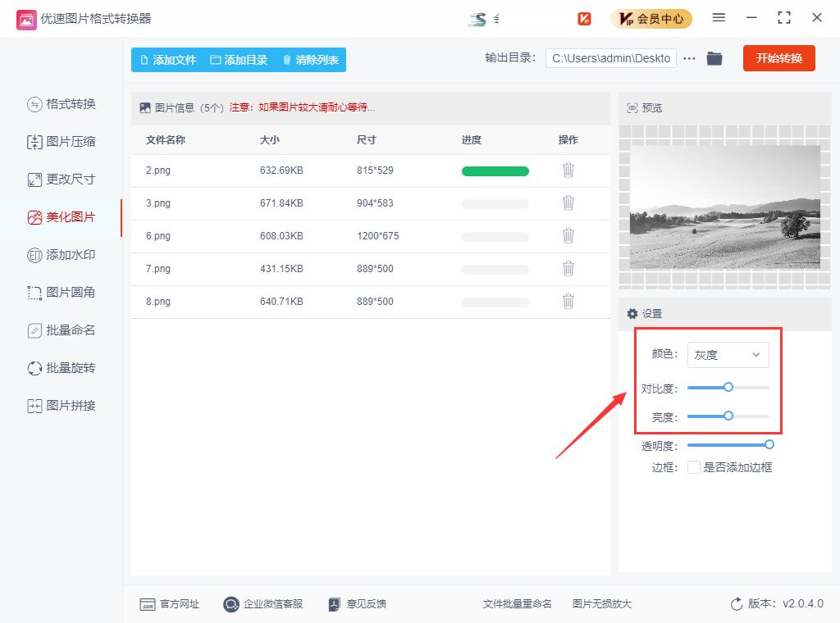Click the 开始转换 start conversion button

pyautogui.click(x=778, y=58)
